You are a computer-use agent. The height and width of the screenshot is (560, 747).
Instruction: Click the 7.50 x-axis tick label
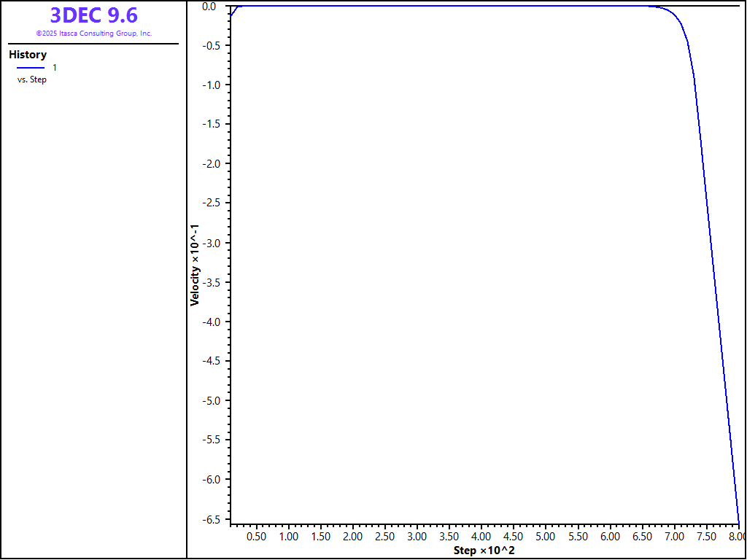[706, 537]
